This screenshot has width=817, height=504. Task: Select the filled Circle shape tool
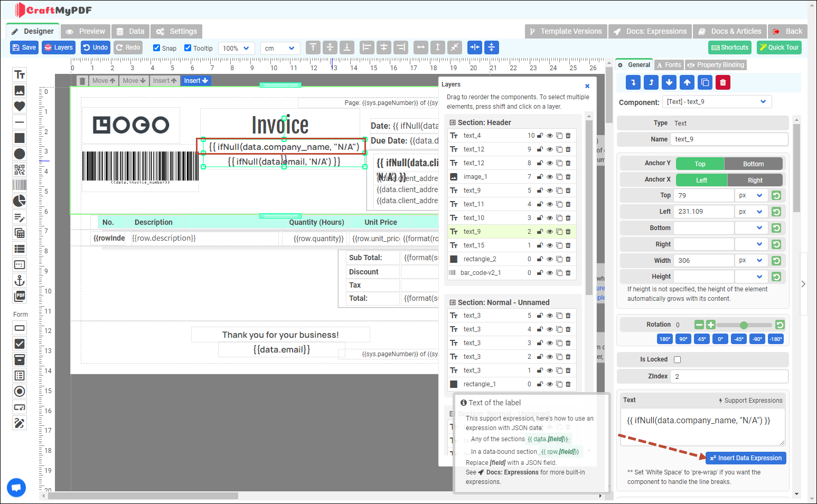click(x=20, y=154)
